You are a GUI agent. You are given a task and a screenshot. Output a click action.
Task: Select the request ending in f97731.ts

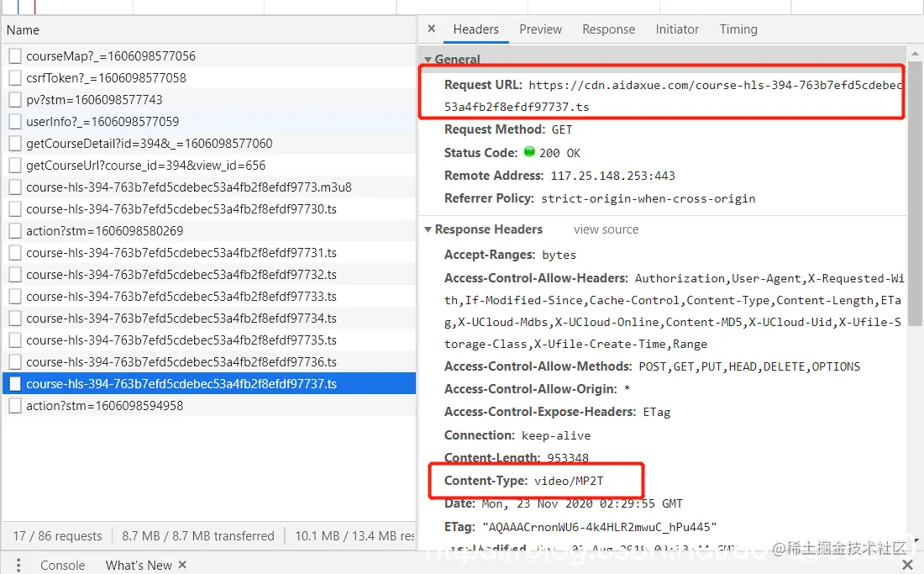point(209,252)
